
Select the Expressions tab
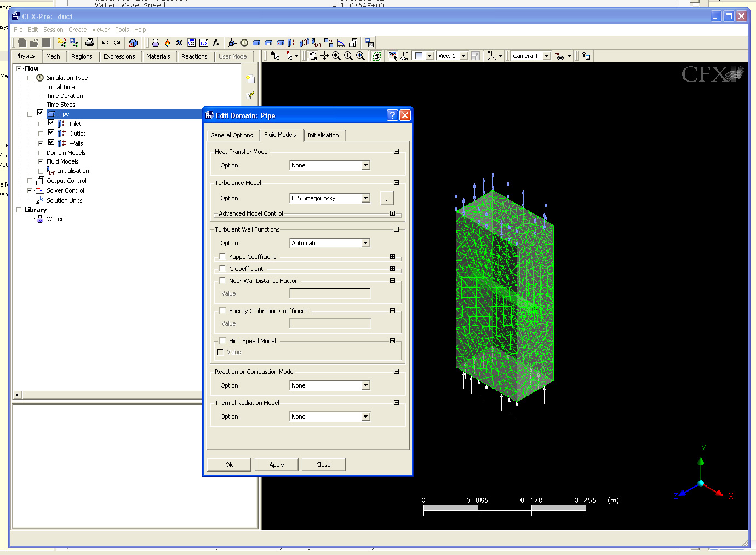119,56
